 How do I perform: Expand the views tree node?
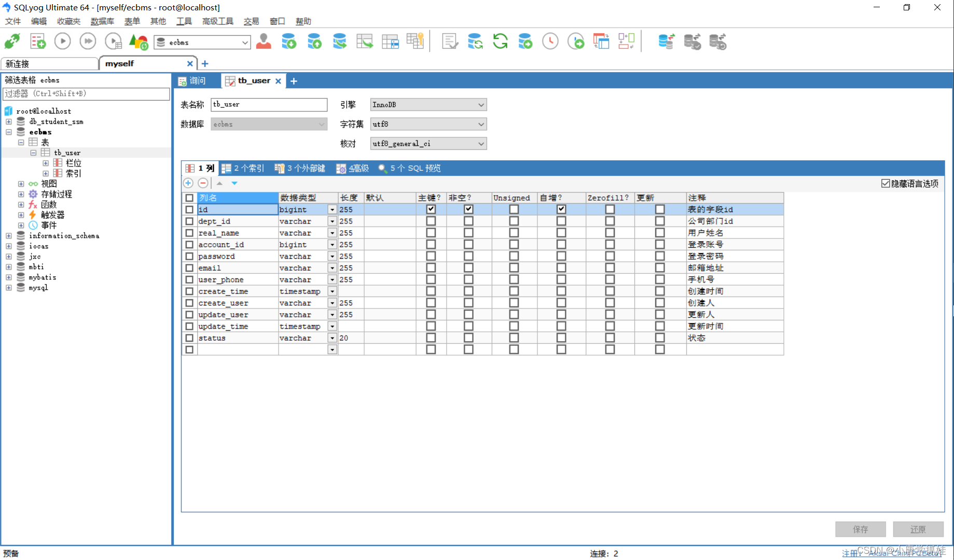(x=21, y=184)
